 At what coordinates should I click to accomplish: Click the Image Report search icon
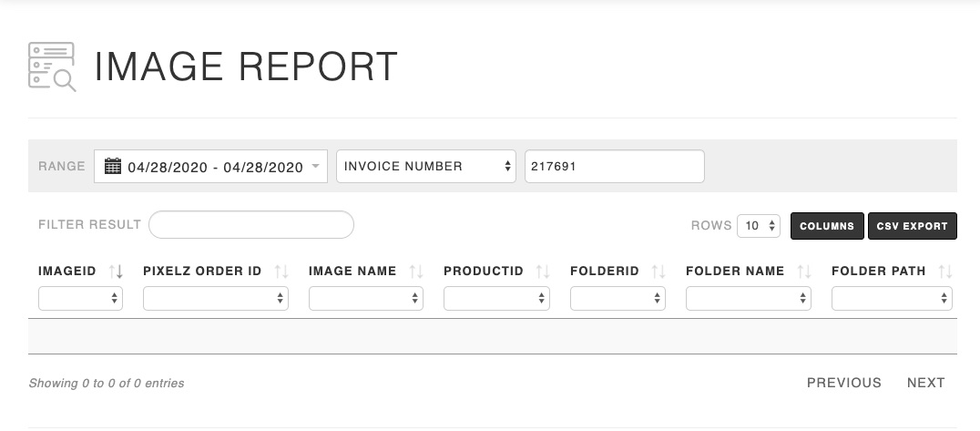coord(52,67)
